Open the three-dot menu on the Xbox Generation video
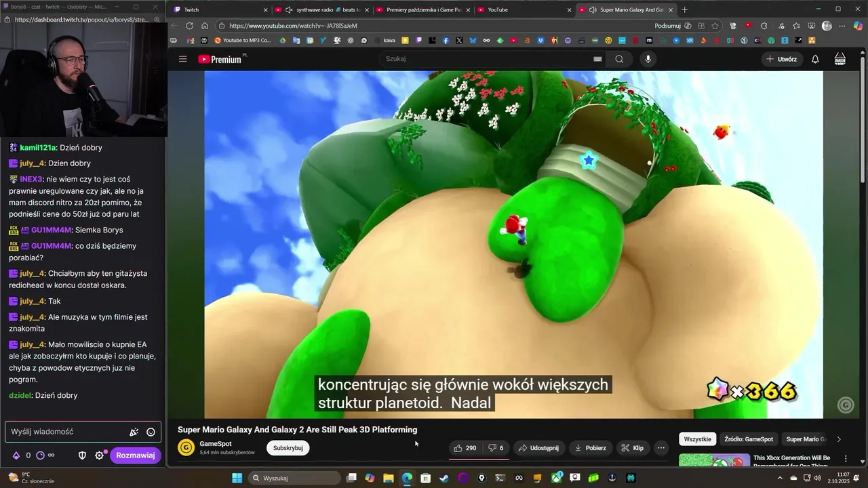This screenshot has width=868, height=488. (846, 459)
